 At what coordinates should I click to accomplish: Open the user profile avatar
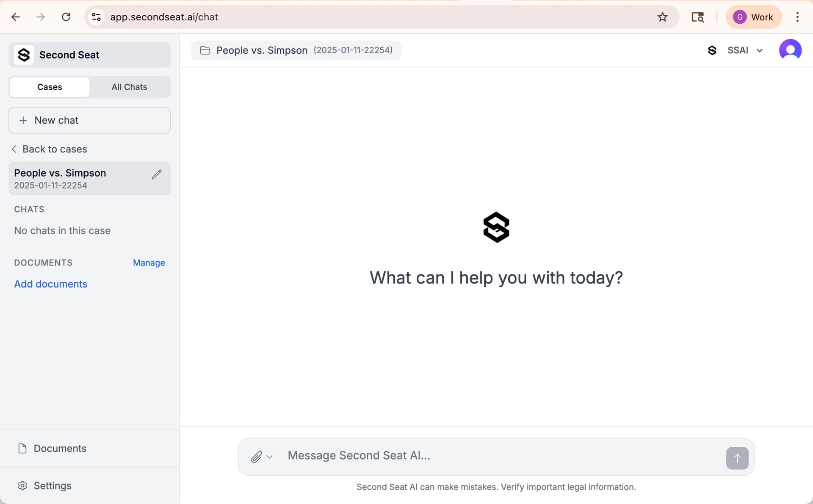point(790,50)
